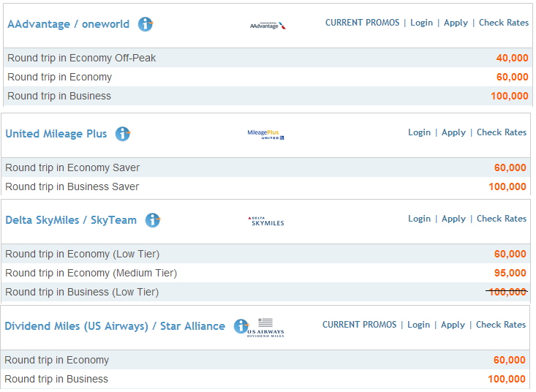536x392 pixels.
Task: Select Dividend Miles 'Round trip in Business' label
Action: click(56, 380)
